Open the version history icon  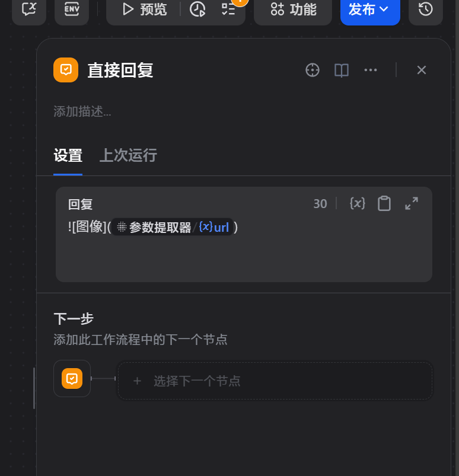[x=426, y=9]
